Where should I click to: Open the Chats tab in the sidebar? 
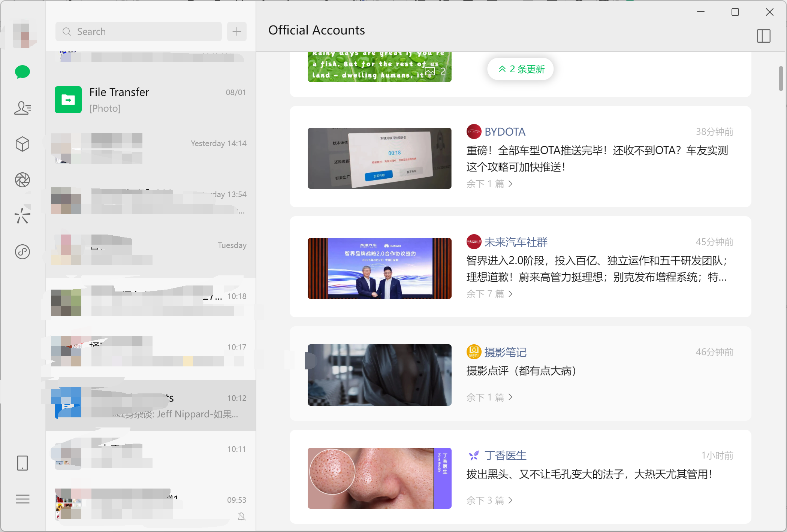tap(22, 72)
